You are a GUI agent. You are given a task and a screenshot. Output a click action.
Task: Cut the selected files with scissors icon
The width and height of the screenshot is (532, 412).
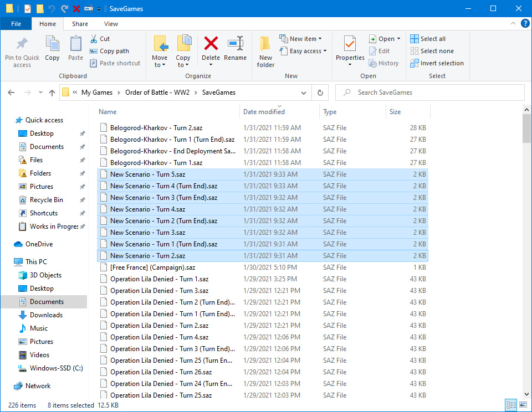(x=94, y=39)
